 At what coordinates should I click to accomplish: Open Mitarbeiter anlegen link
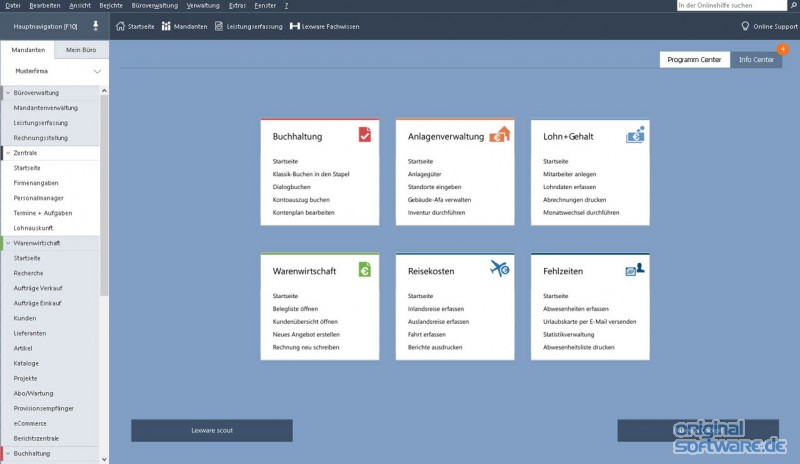(x=569, y=174)
